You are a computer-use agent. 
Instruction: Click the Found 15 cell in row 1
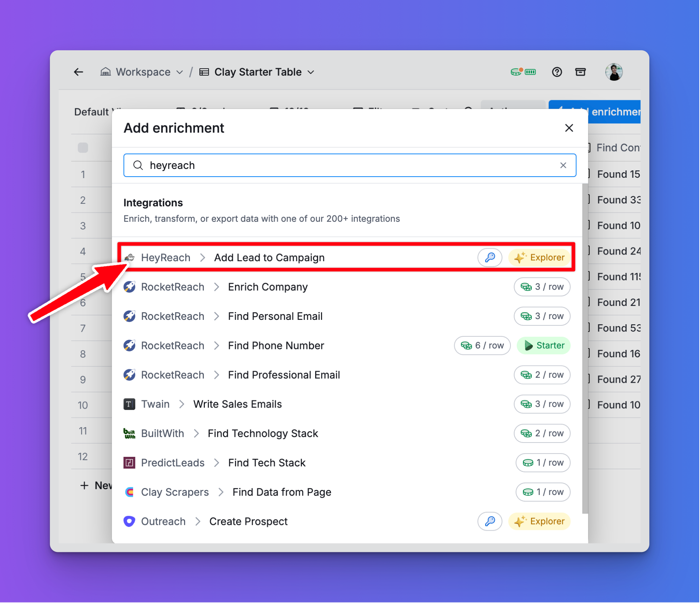[618, 174]
